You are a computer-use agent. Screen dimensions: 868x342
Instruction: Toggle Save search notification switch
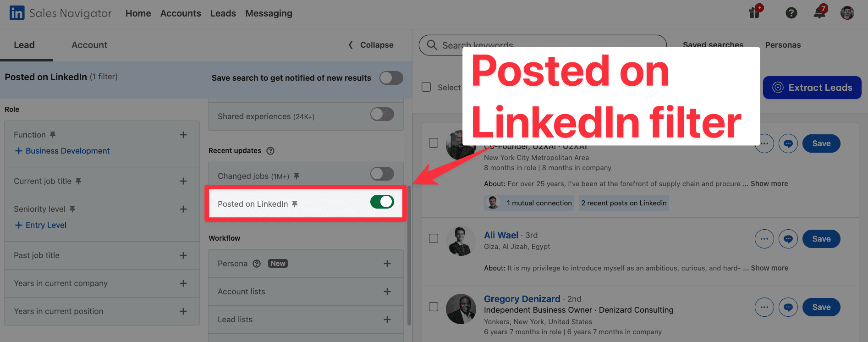(391, 78)
